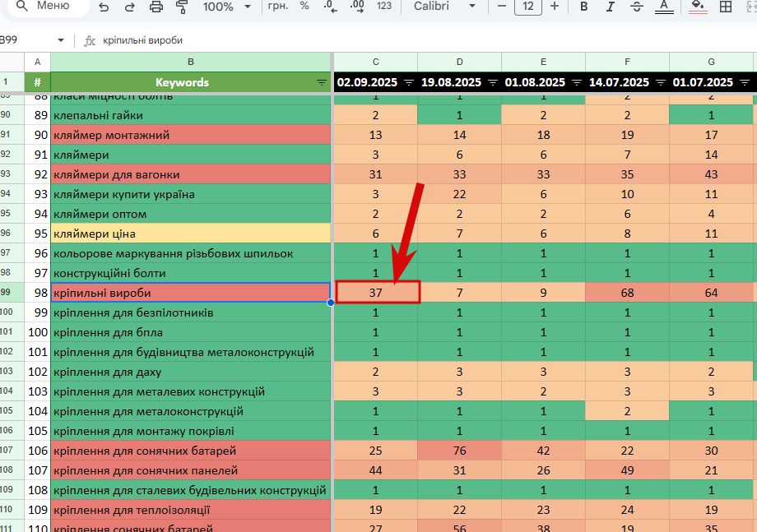Image resolution: width=757 pixels, height=532 pixels.
Task: Click the Redo arrow icon
Action: point(129,7)
